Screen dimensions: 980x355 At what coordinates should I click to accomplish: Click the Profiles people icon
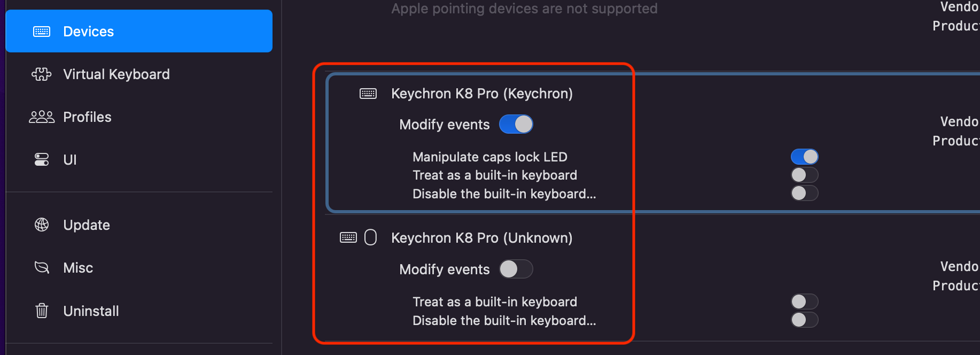click(x=42, y=117)
